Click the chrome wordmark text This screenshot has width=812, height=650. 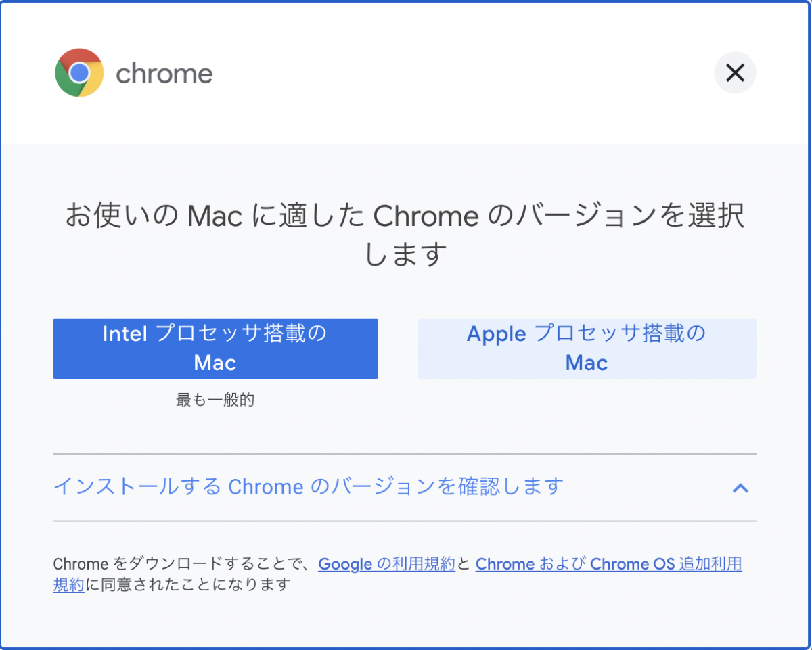(164, 73)
